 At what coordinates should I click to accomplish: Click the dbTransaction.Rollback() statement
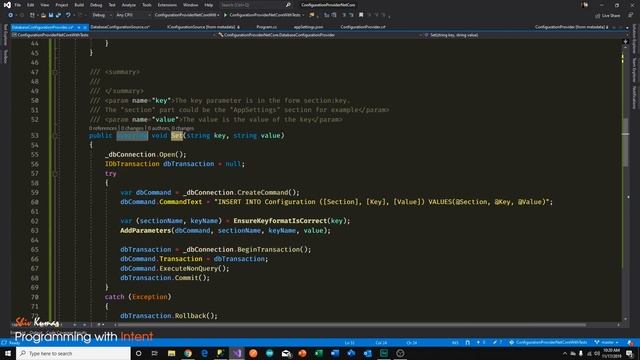[x=169, y=316]
